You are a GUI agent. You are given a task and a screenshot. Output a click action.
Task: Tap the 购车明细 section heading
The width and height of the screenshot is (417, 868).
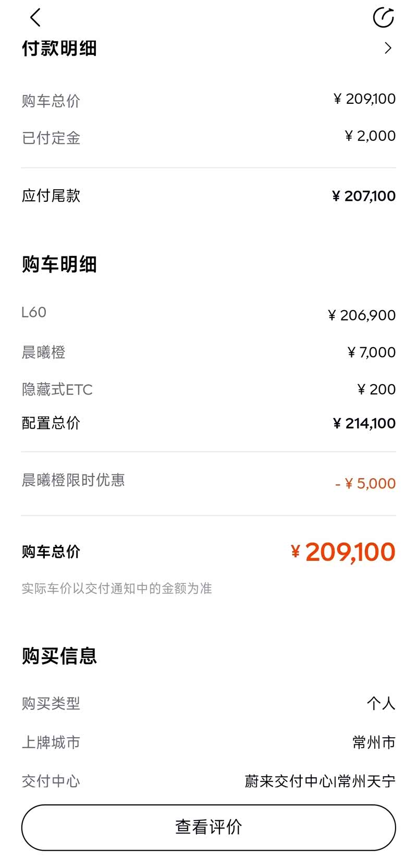(x=59, y=264)
